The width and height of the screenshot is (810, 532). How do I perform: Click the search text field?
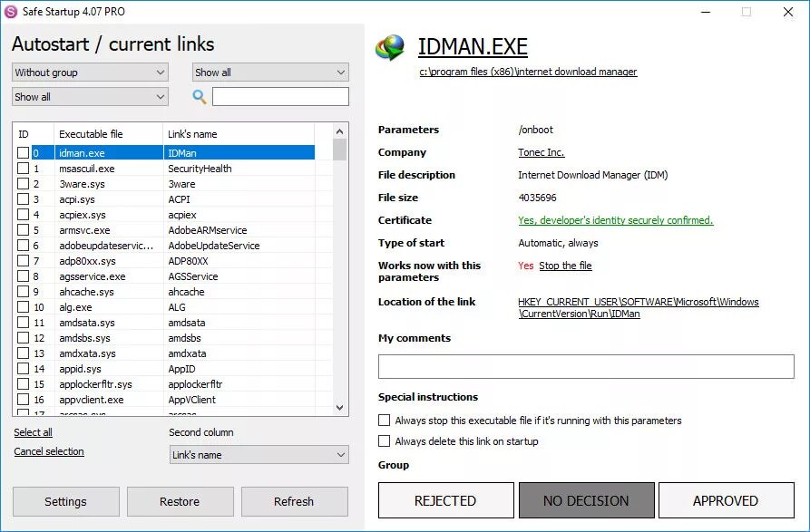click(280, 96)
